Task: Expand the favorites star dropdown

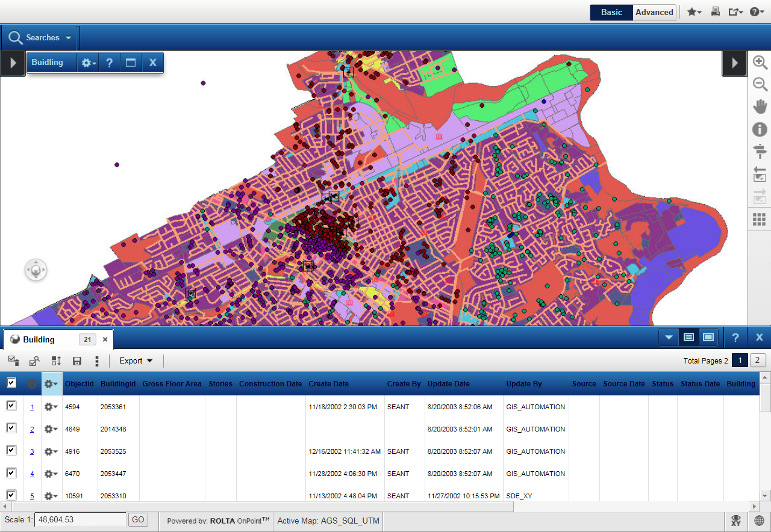Action: [x=694, y=12]
